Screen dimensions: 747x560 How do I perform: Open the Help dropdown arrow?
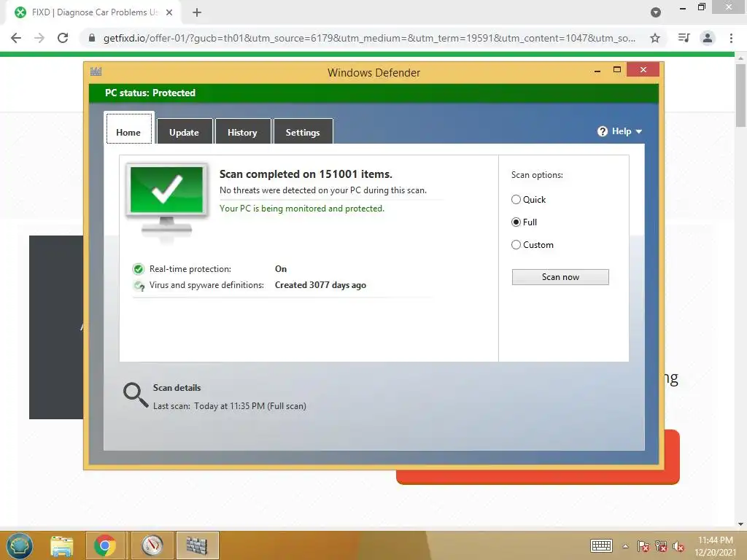point(639,131)
